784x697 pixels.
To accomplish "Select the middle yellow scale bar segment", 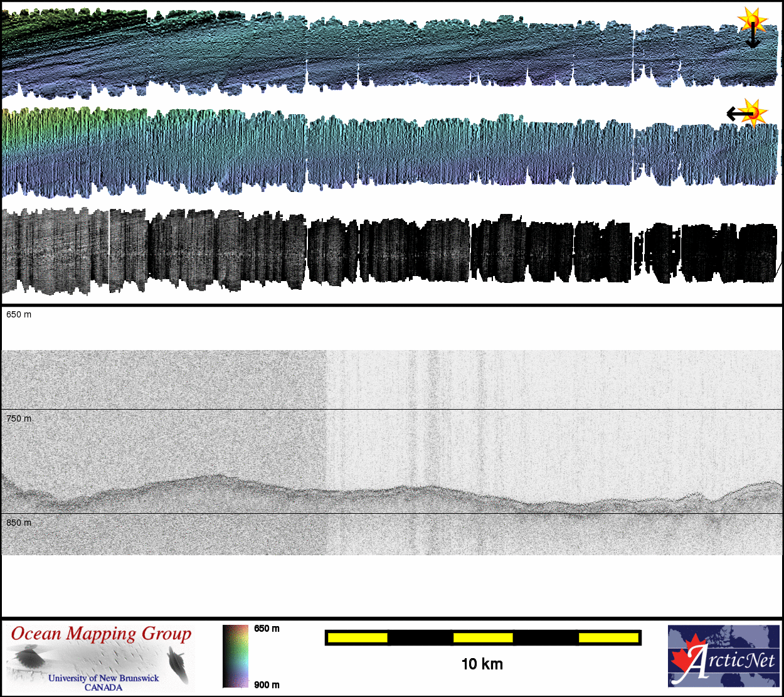I will pos(483,638).
